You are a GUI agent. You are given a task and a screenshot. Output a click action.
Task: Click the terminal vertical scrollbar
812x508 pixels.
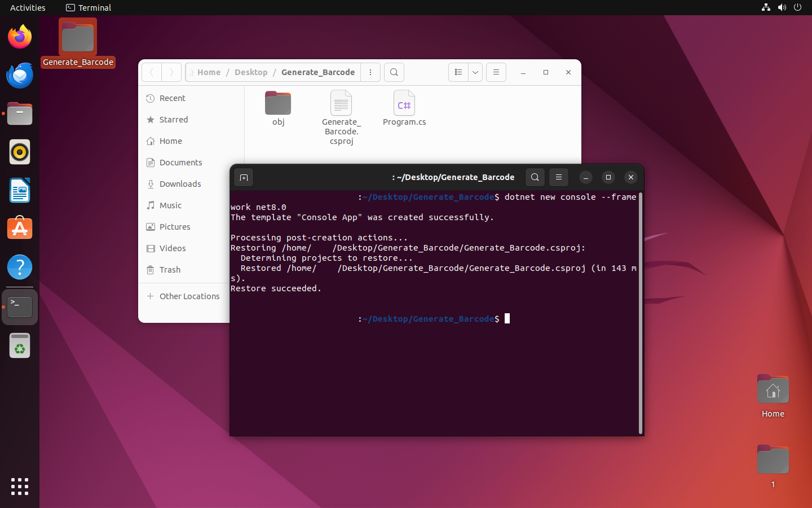641,313
